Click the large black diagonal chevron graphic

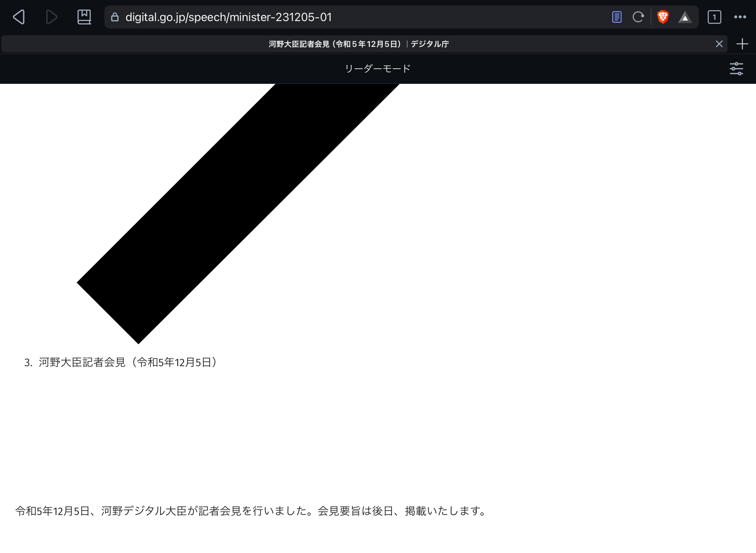(238, 214)
